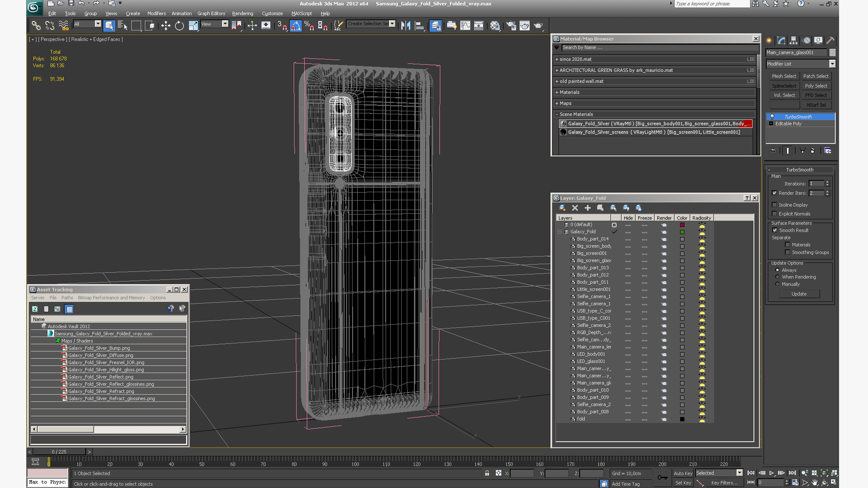The width and height of the screenshot is (868, 488).
Task: Open the Align tool
Action: [x=420, y=25]
